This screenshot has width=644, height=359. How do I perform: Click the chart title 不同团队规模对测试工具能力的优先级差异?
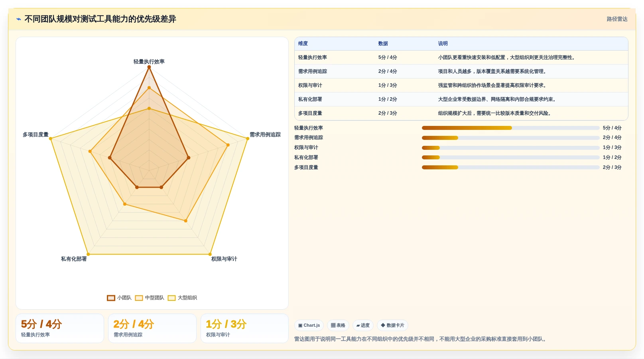coord(100,19)
